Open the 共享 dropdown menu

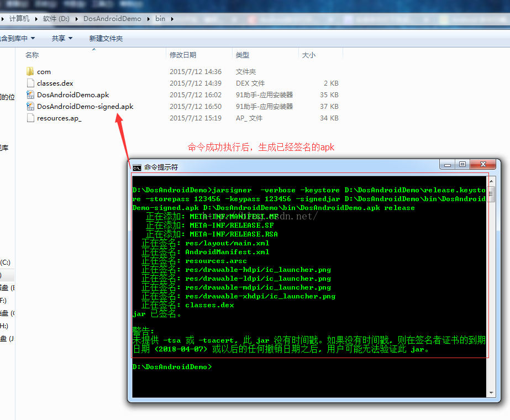pos(61,38)
